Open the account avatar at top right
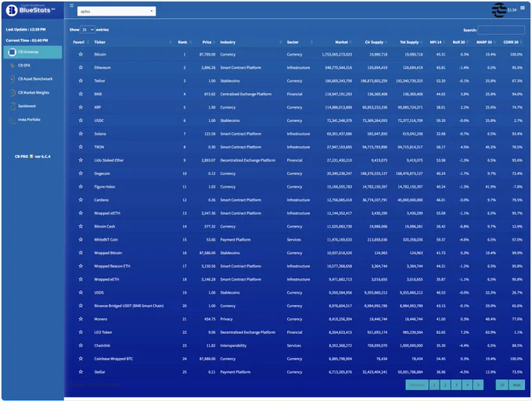The height and width of the screenshot is (401, 532). click(x=499, y=10)
